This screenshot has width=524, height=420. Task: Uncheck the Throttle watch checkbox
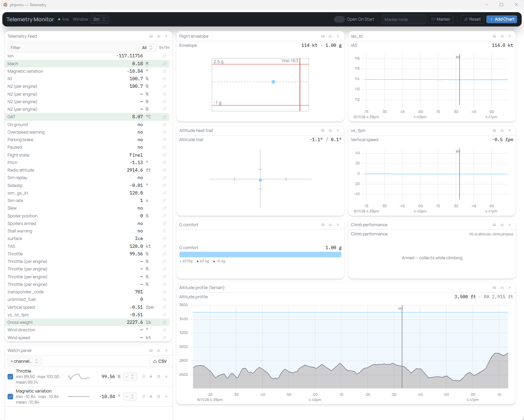tap(10, 377)
